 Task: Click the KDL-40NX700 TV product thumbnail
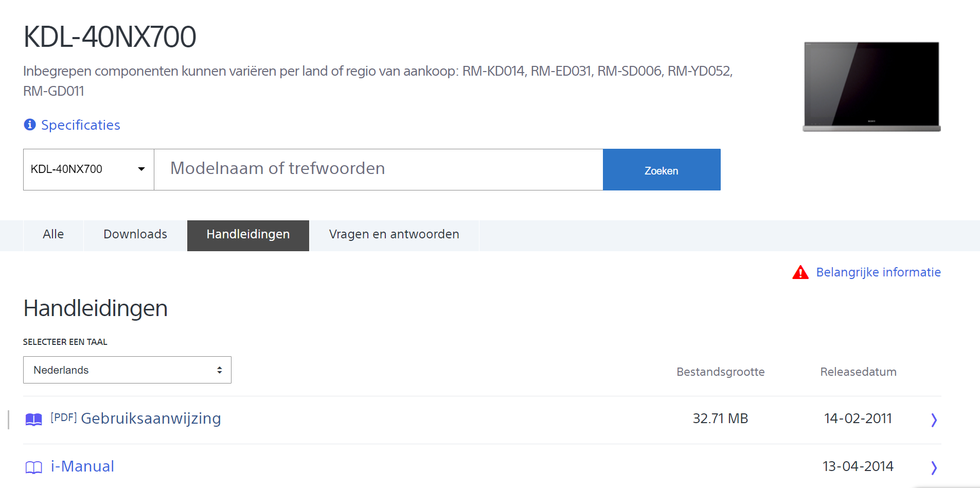pos(872,86)
